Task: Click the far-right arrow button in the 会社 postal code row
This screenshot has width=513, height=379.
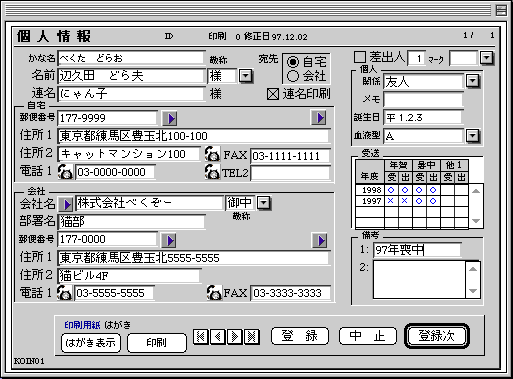Action: [320, 240]
